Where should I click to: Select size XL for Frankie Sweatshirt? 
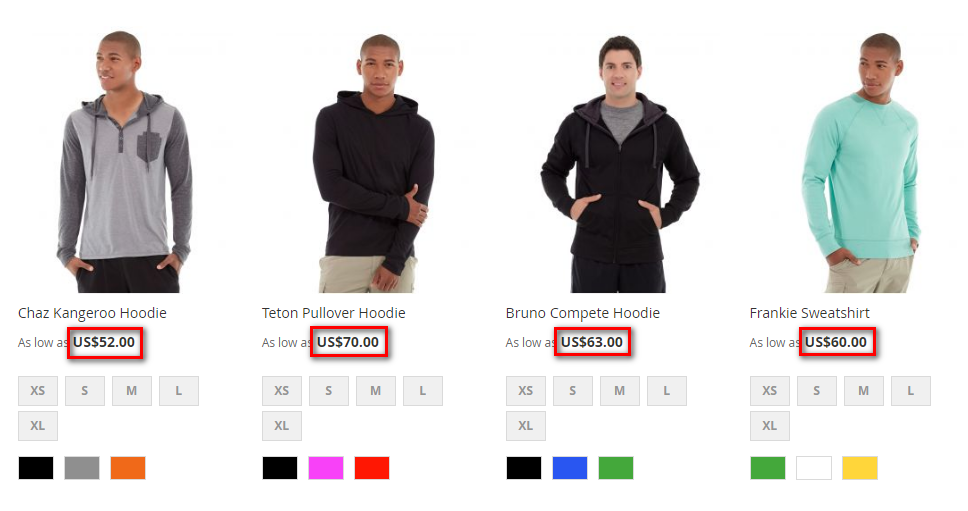[770, 426]
